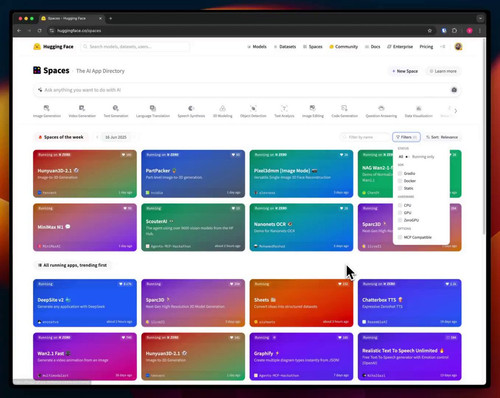Open the Models nav item
This screenshot has height=398, width=500.
(x=257, y=47)
